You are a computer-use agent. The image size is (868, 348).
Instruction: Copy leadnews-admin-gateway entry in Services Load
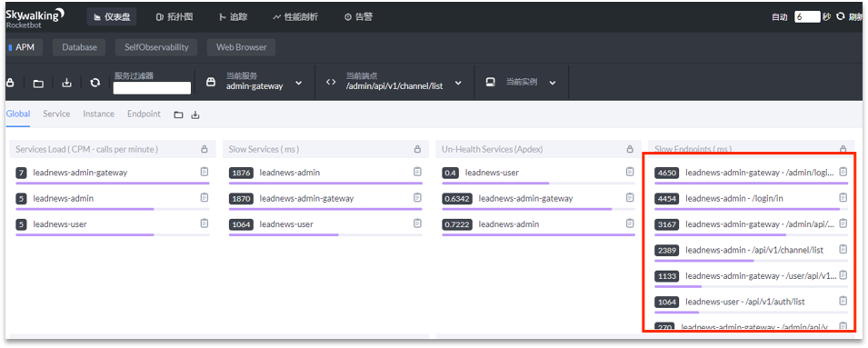coord(205,172)
